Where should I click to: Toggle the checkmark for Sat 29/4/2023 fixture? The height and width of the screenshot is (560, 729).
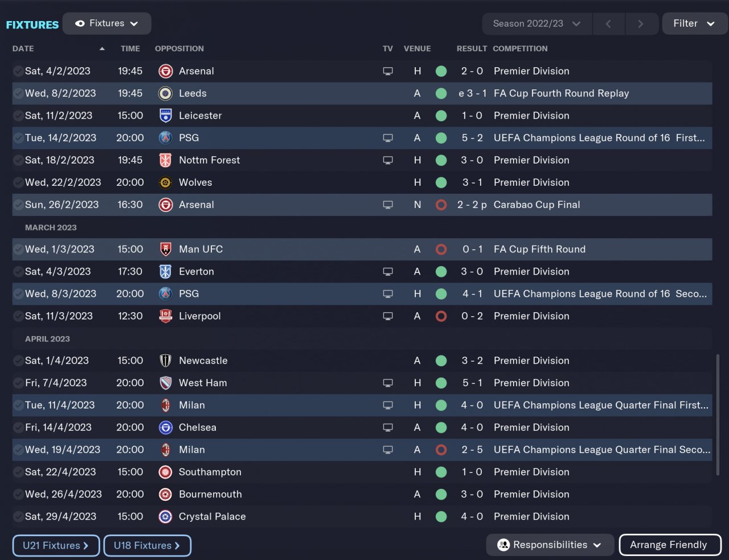pyautogui.click(x=18, y=517)
